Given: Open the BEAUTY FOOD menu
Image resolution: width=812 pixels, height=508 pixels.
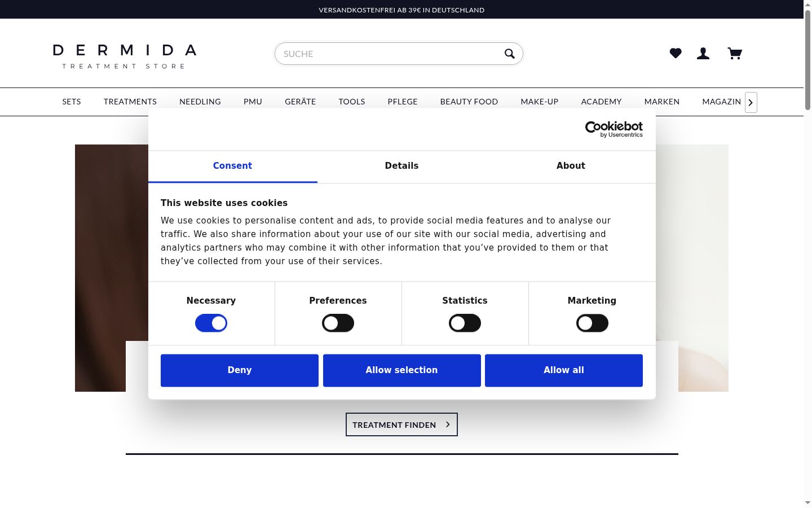Looking at the screenshot, I should [469, 102].
